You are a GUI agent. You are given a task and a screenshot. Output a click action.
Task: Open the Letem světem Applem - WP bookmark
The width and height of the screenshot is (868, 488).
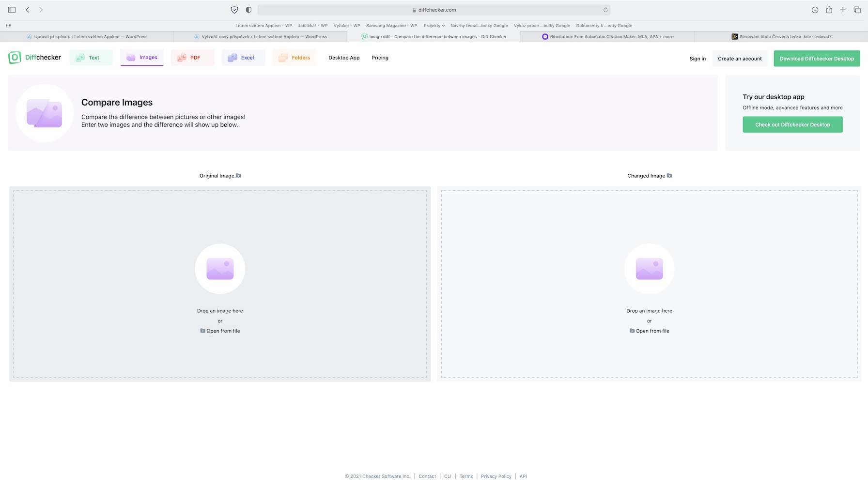(263, 26)
